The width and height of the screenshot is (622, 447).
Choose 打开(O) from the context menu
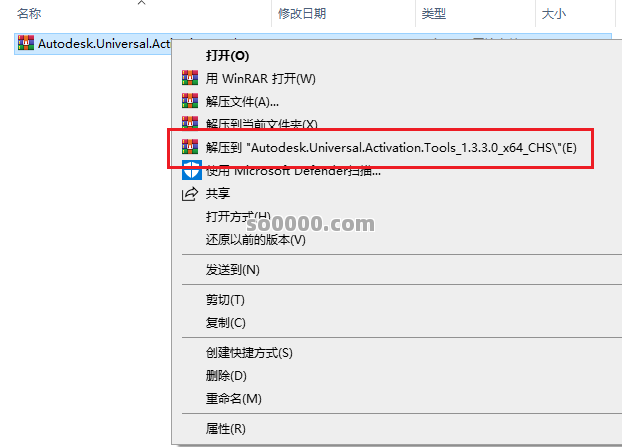click(x=227, y=55)
